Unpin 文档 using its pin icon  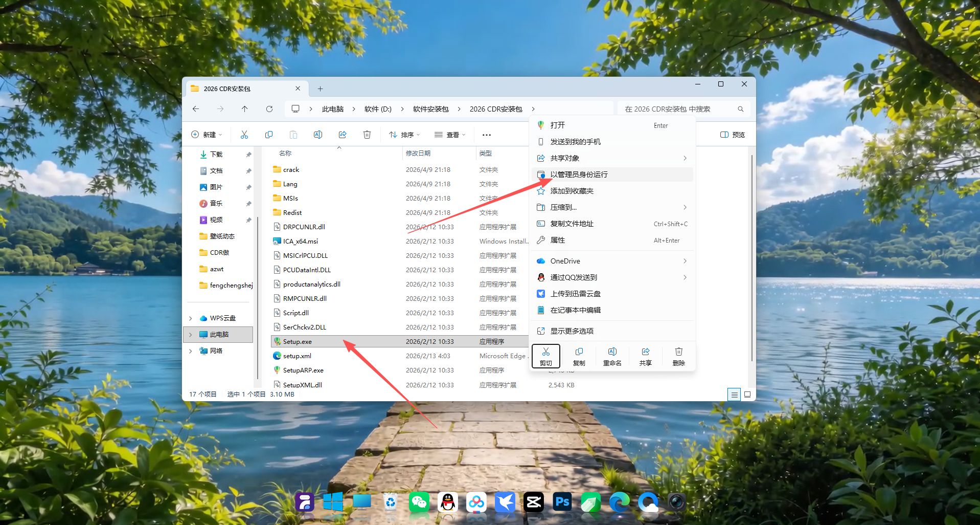(248, 171)
